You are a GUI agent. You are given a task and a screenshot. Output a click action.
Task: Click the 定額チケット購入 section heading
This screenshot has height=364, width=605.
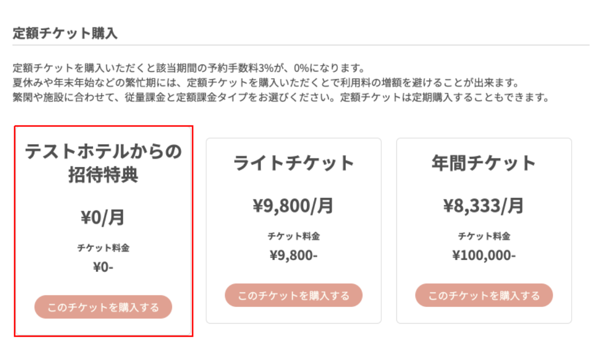coord(65,34)
